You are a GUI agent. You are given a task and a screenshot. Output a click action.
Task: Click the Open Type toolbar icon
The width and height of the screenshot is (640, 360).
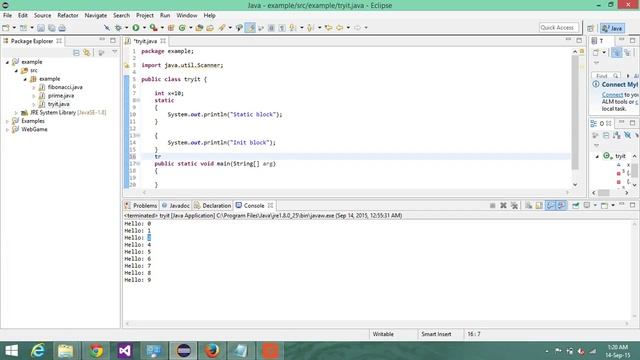tap(199, 28)
